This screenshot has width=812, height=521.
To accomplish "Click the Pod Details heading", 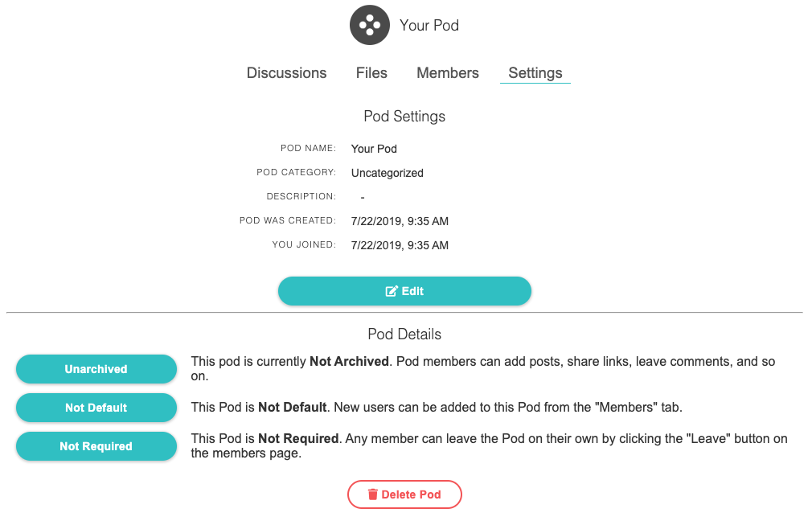I will coord(404,334).
